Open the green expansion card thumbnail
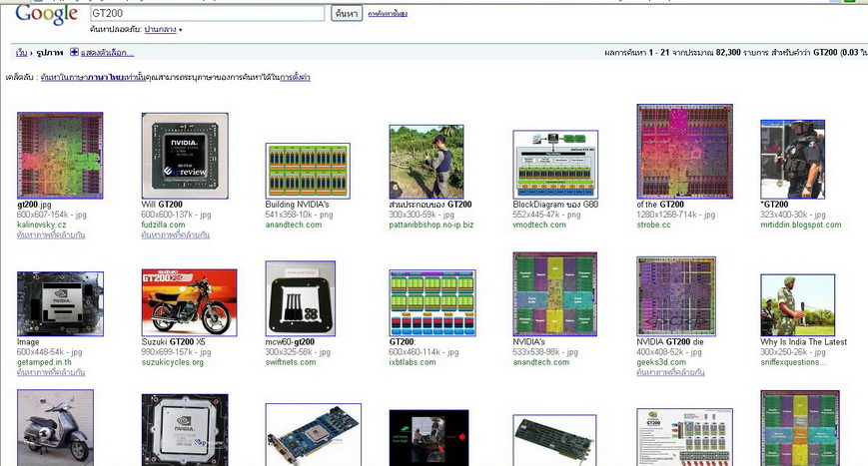 [x=554, y=440]
